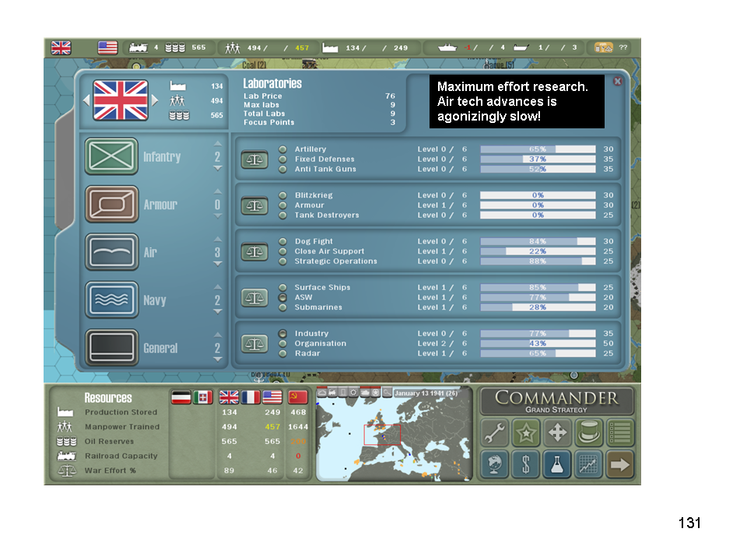Open the wrench settings button
Viewport: 747px width, 560px height.
[495, 433]
